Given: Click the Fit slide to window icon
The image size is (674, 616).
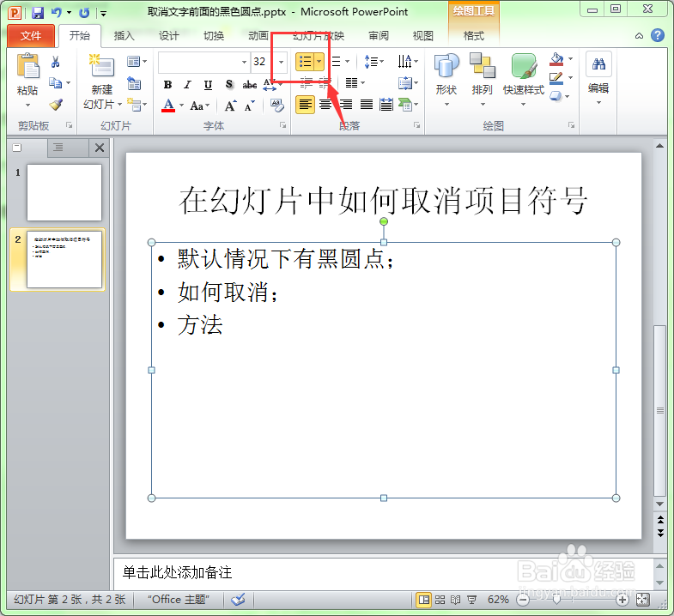Looking at the screenshot, I should (643, 599).
